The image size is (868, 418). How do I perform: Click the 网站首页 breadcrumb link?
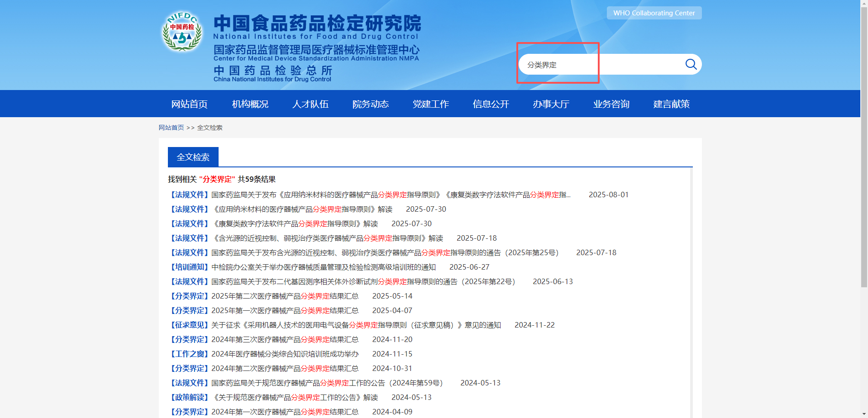(x=171, y=128)
